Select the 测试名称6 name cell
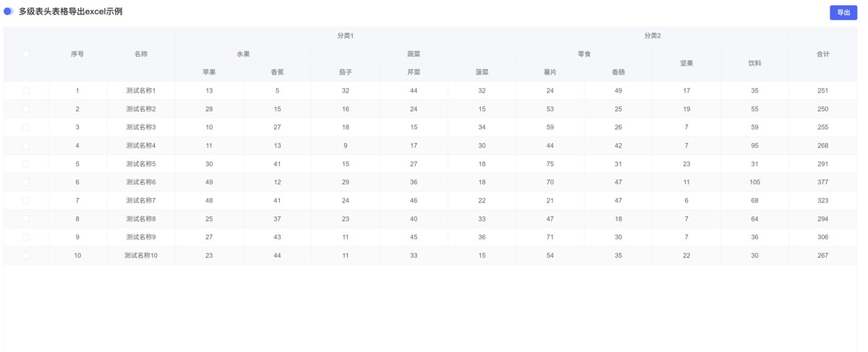Screen dimensions: 868x352 pos(141,182)
